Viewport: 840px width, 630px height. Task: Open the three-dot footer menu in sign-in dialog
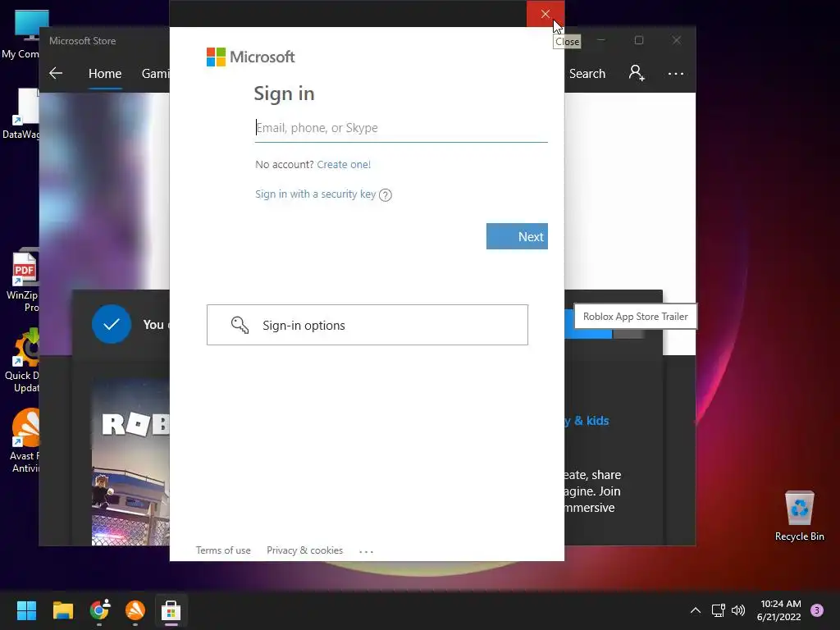coord(366,550)
